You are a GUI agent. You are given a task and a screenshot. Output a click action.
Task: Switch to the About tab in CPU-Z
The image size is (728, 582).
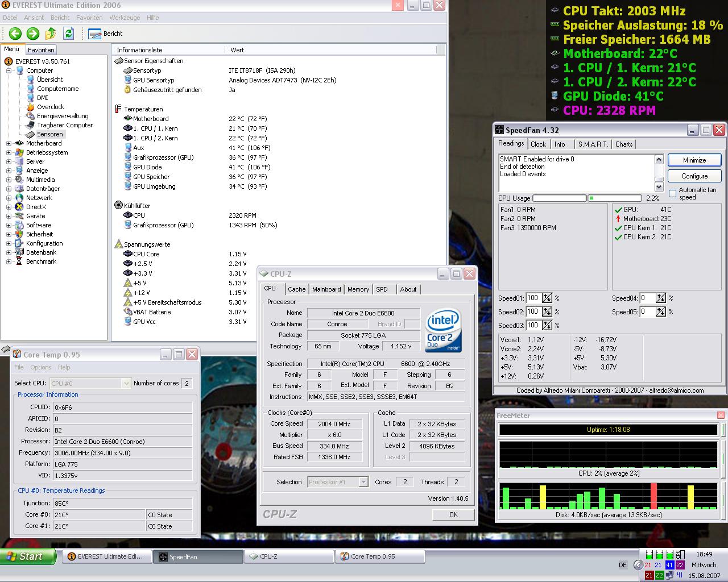point(408,289)
